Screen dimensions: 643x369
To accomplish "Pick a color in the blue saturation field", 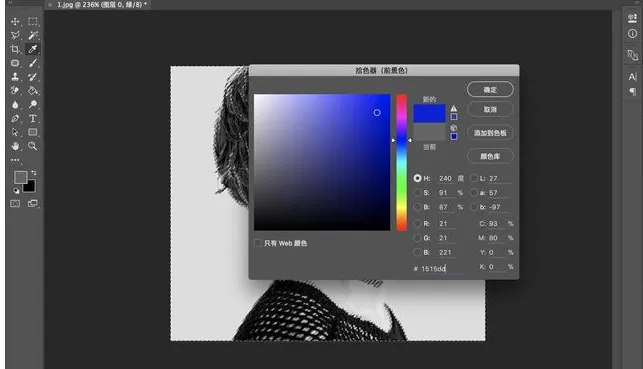I will (322, 162).
